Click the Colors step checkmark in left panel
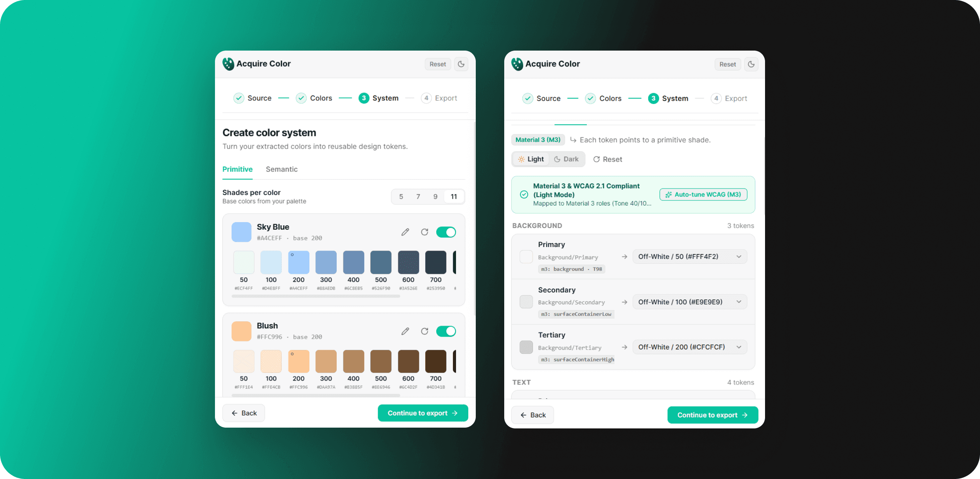980x479 pixels. click(x=301, y=98)
